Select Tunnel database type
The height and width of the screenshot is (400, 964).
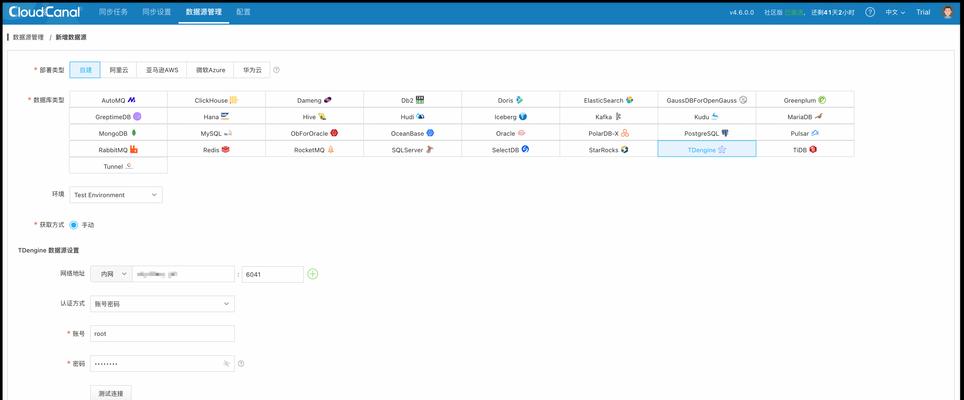(x=118, y=166)
